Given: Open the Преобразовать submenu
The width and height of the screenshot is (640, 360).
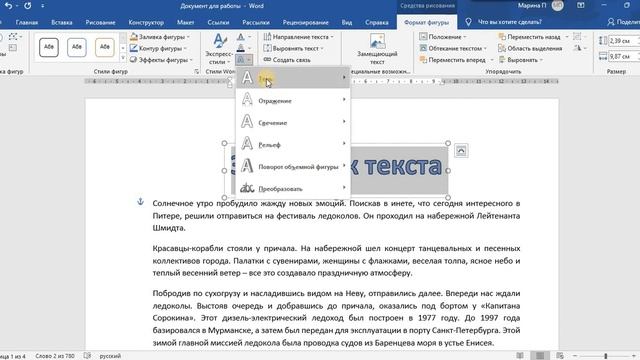Looking at the screenshot, I should [293, 189].
